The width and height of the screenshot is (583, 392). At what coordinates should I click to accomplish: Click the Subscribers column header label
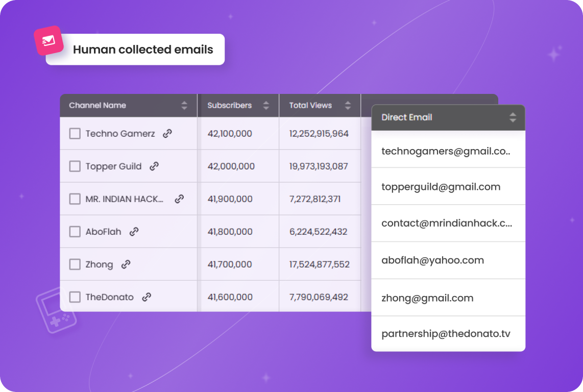(x=229, y=105)
